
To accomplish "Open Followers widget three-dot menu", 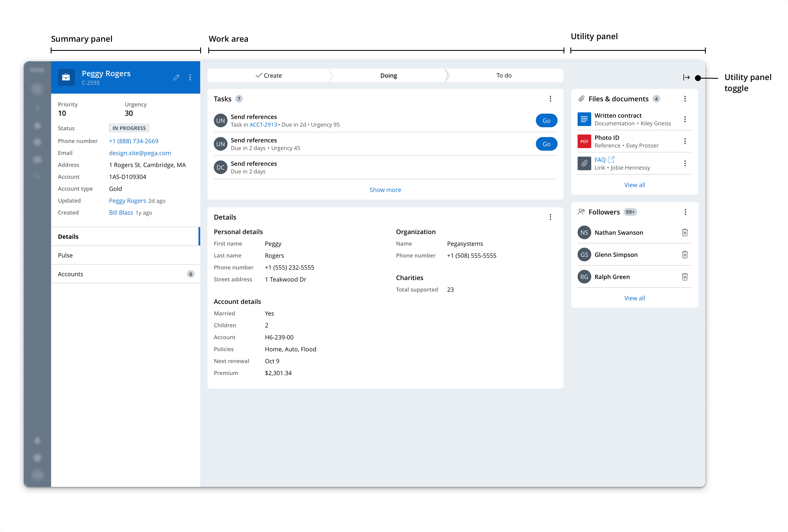I will click(685, 212).
